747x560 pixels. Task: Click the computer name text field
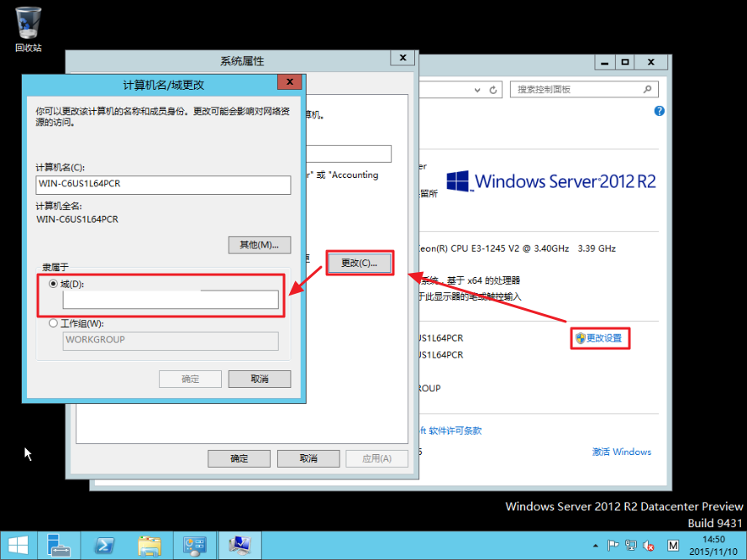coord(163,185)
